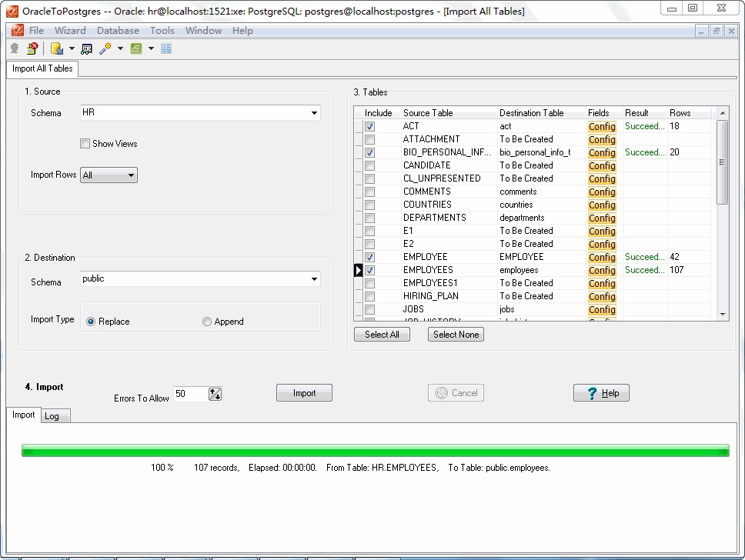Viewport: 745px width, 560px height.
Task: Include the ATTACHMENT table
Action: click(x=369, y=140)
